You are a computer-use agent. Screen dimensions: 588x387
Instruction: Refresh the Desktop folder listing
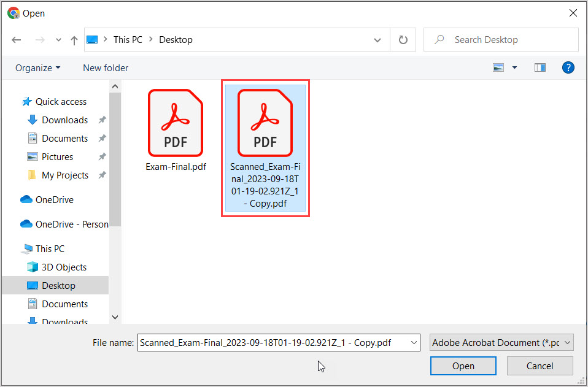coord(403,40)
